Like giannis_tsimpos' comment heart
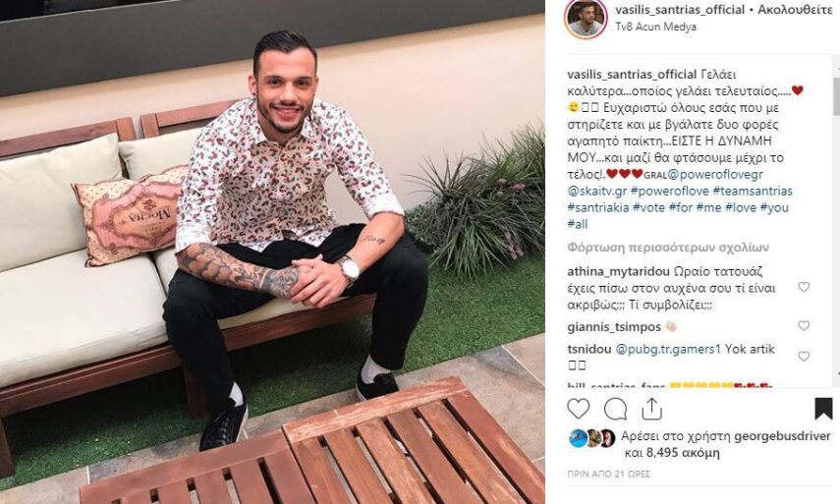 pos(804,325)
